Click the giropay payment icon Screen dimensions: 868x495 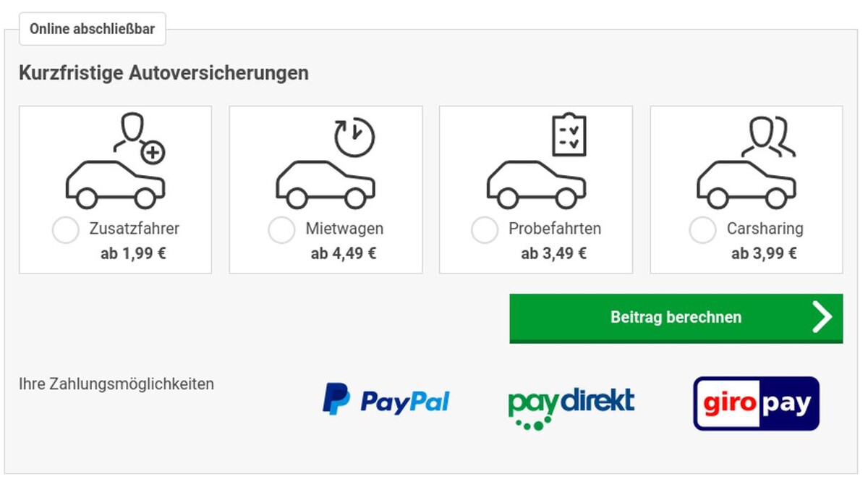coord(755,403)
